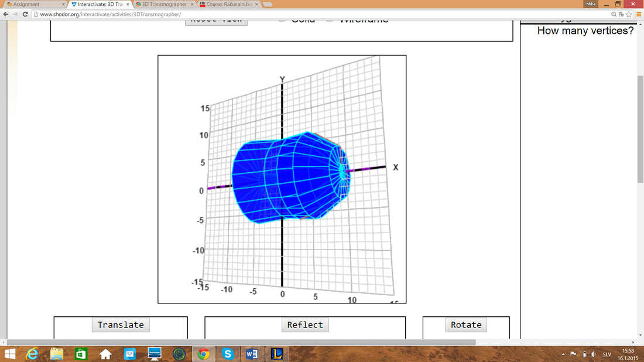This screenshot has height=362, width=644.
Task: Select the Solid radio button
Action: [282, 20]
